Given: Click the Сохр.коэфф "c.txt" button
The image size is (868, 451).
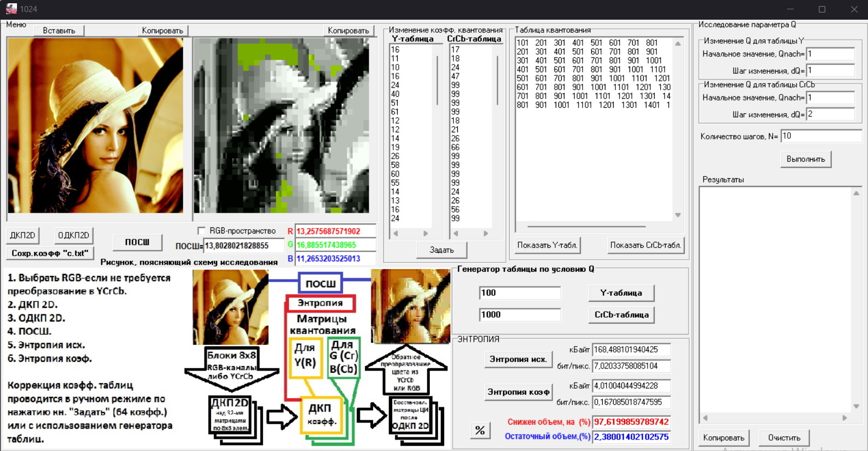Looking at the screenshot, I should point(50,253).
